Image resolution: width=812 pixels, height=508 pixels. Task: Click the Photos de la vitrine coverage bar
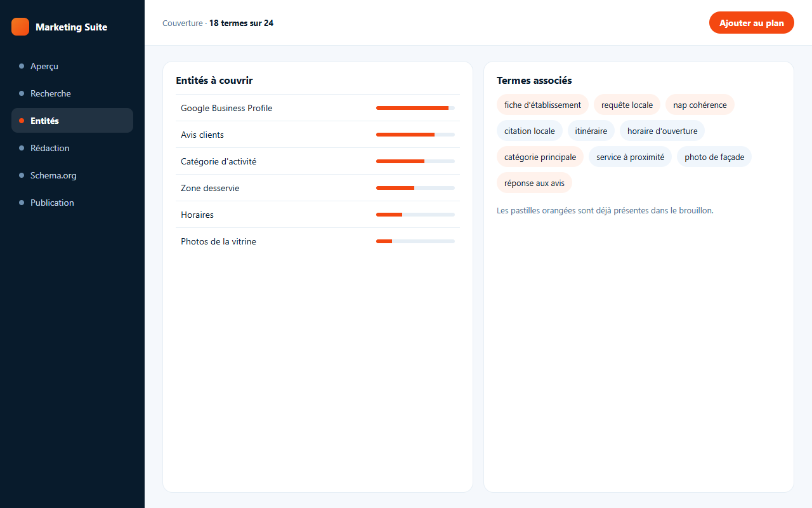tap(416, 241)
